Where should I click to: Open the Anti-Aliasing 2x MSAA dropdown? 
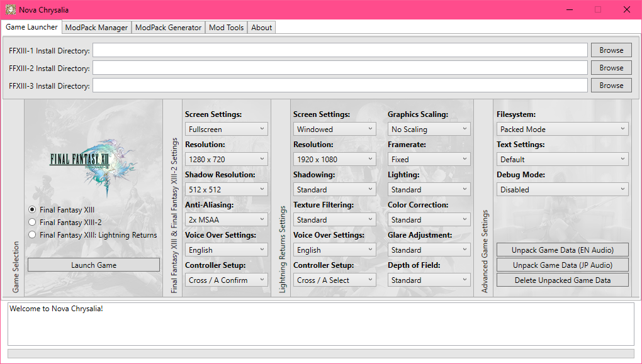[227, 219]
